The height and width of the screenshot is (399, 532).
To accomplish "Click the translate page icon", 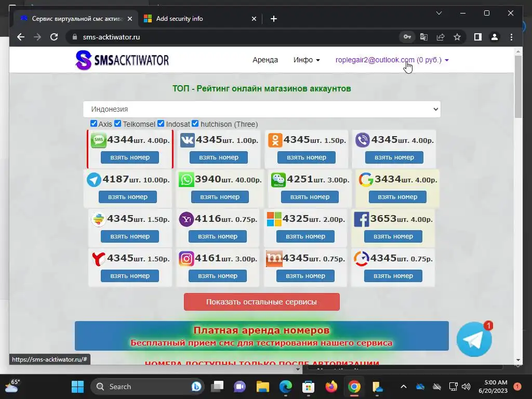I will [424, 37].
